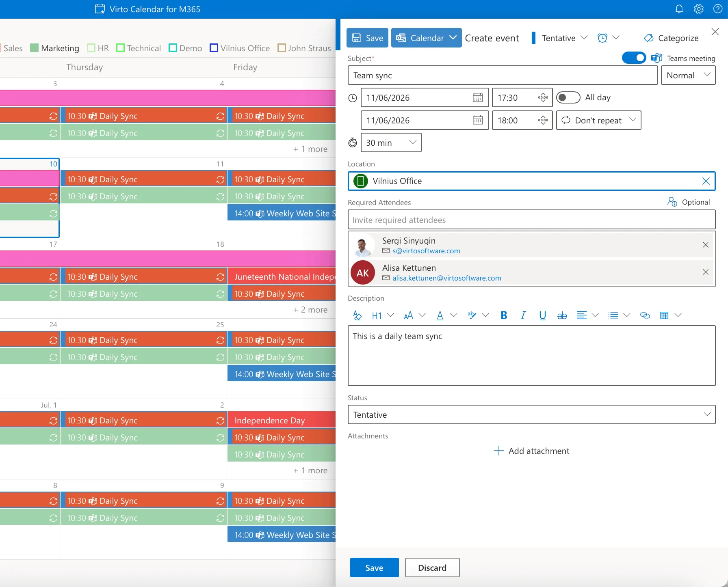
Task: Click Invite required attendees field
Action: tap(531, 220)
